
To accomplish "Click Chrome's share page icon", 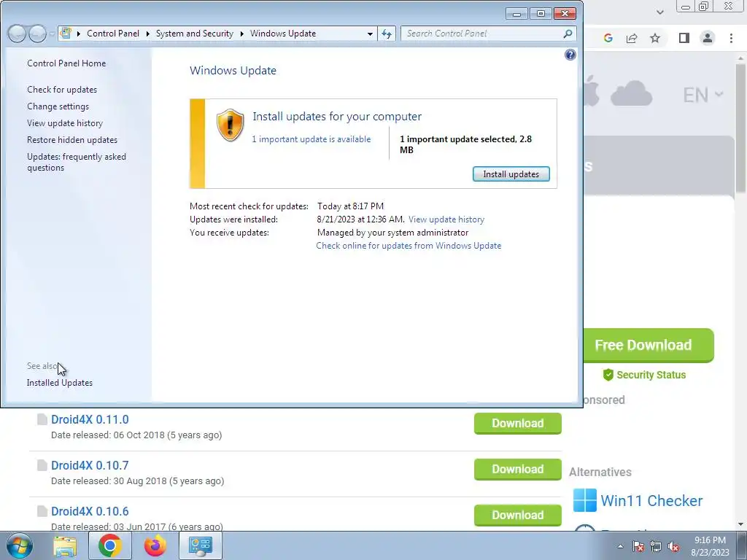I will (x=632, y=38).
